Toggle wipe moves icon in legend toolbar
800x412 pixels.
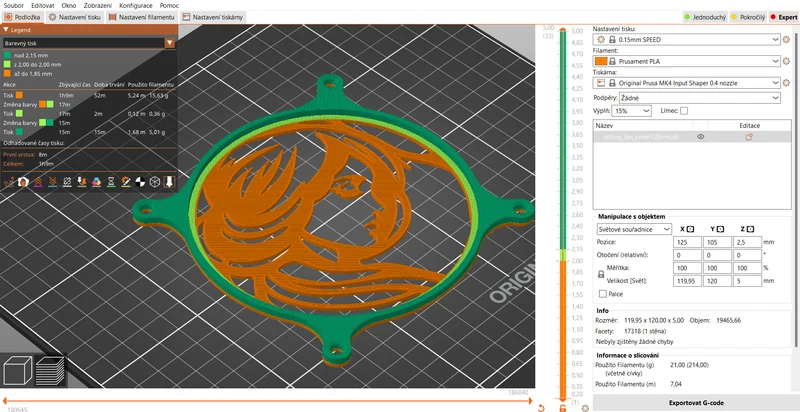[x=23, y=182]
